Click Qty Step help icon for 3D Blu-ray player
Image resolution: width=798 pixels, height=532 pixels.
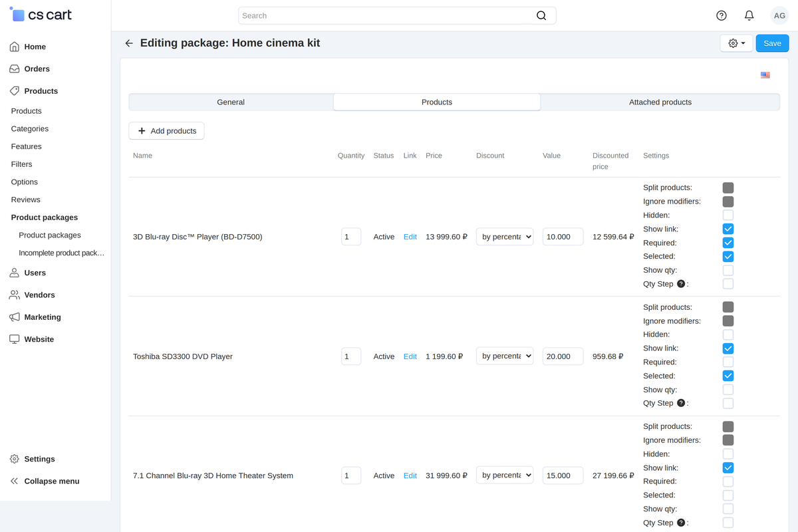point(681,284)
